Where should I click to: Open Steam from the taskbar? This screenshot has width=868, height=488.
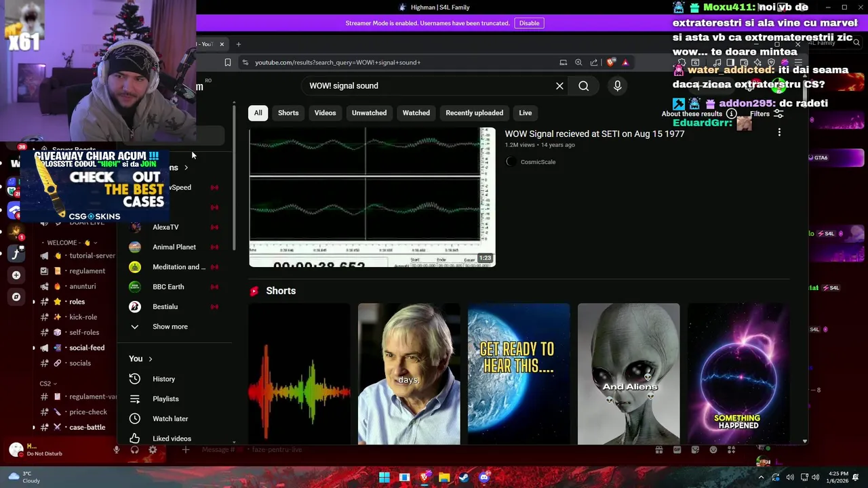point(464,477)
